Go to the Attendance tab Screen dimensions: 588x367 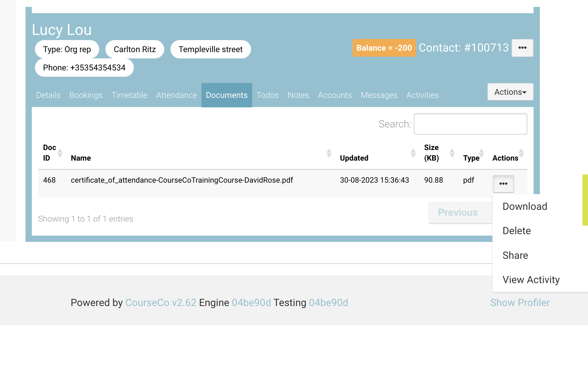(x=176, y=95)
